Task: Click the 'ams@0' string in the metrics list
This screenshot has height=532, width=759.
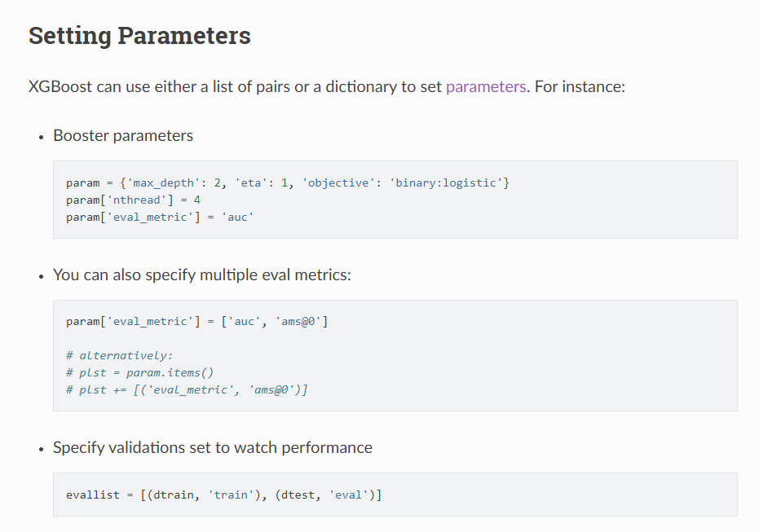Action: [302, 322]
